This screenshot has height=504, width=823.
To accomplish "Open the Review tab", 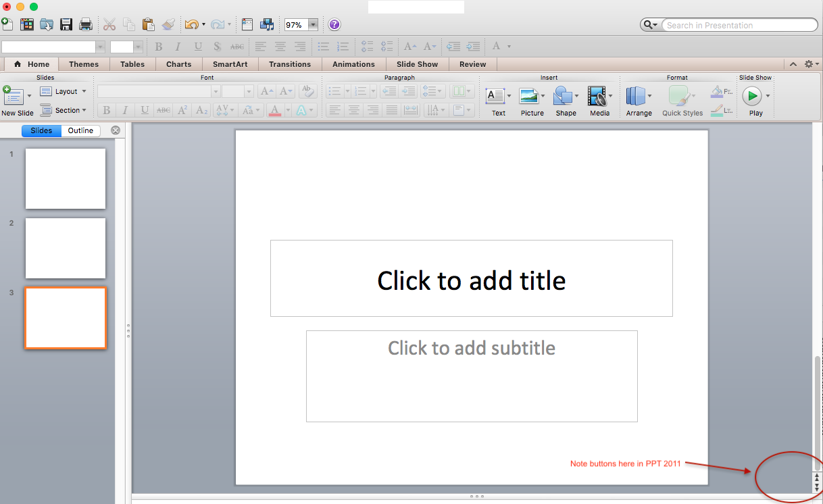I will 473,64.
